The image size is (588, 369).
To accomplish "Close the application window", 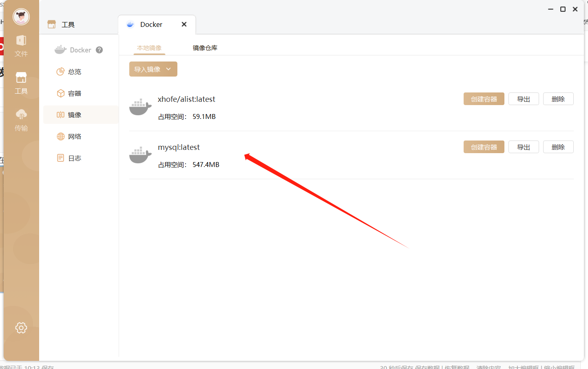I will [575, 9].
